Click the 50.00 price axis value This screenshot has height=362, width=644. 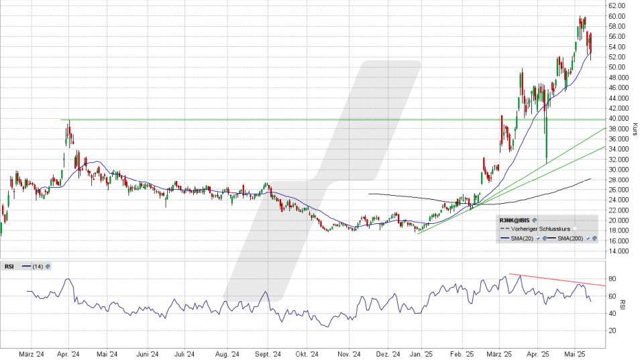click(617, 67)
